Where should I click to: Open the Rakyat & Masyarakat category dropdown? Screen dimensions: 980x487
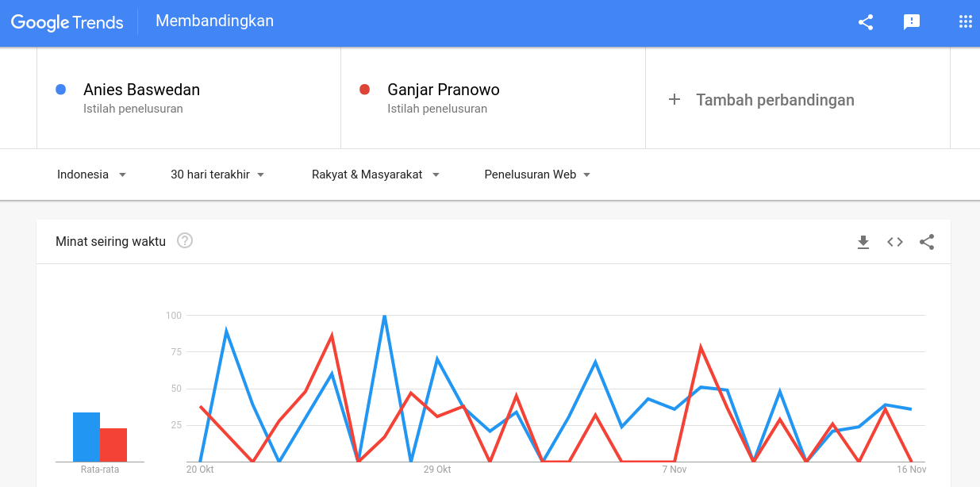click(375, 174)
